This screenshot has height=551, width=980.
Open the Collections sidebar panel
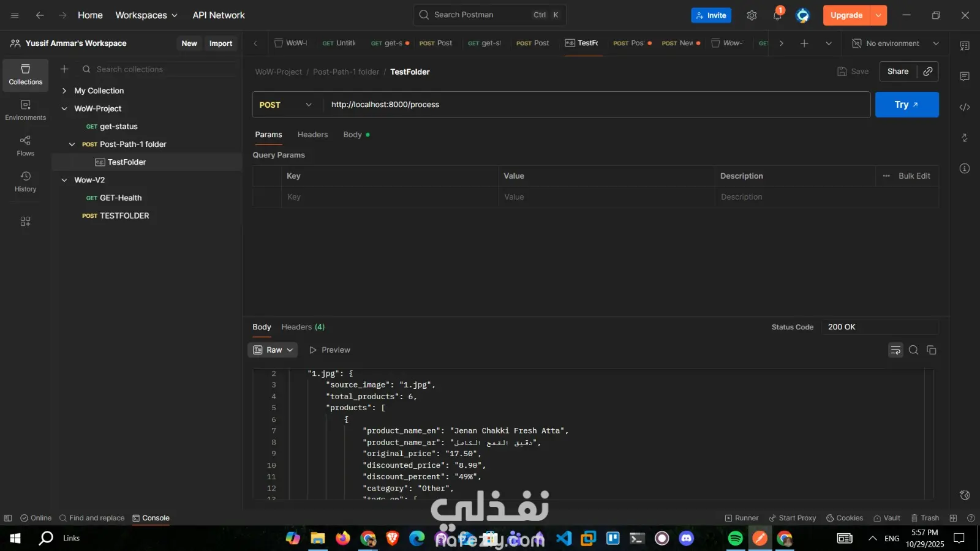click(x=26, y=75)
